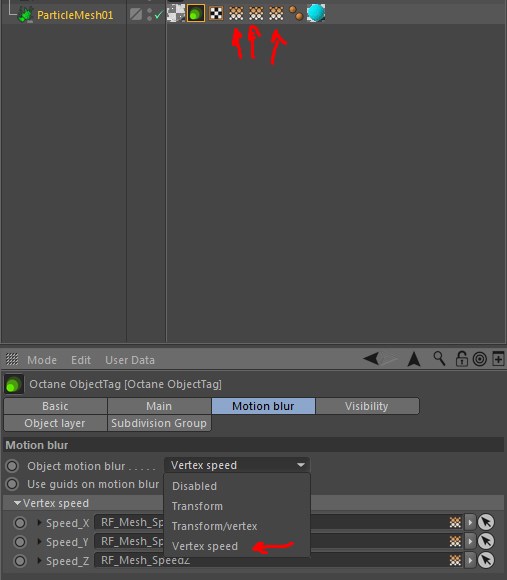Expand the Speed_Y link triangle
The image size is (507, 580).
(39, 542)
